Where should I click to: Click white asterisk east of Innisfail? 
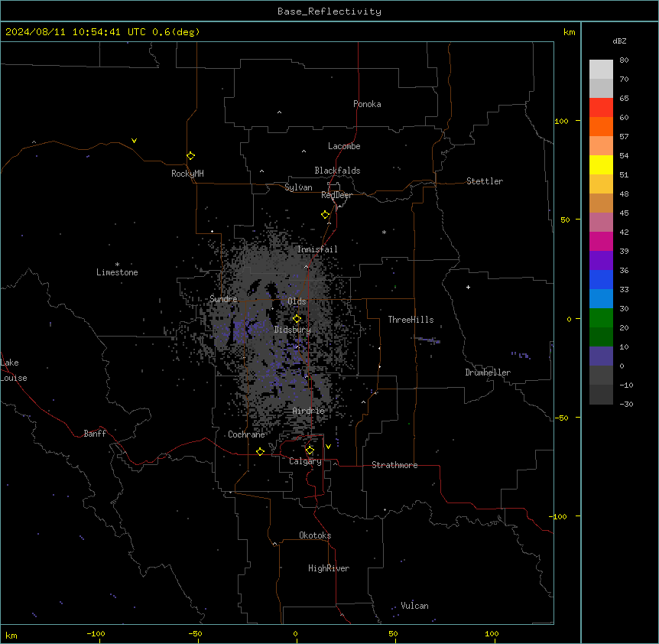(384, 232)
